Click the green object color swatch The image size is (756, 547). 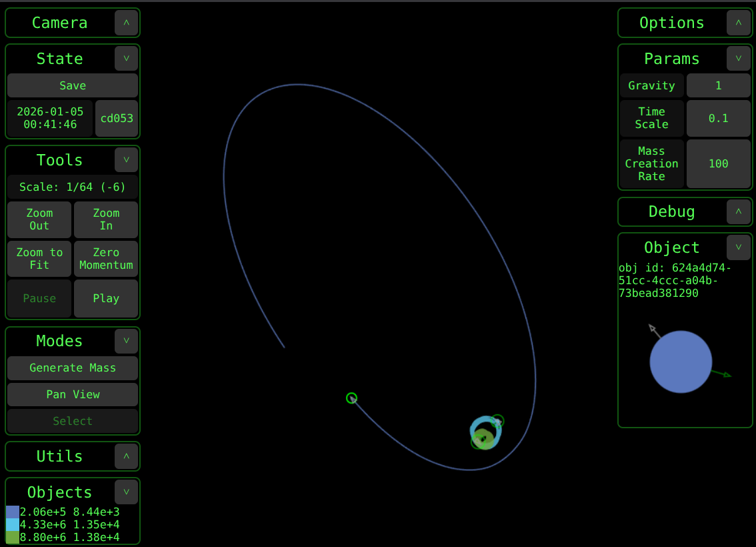[x=13, y=538]
